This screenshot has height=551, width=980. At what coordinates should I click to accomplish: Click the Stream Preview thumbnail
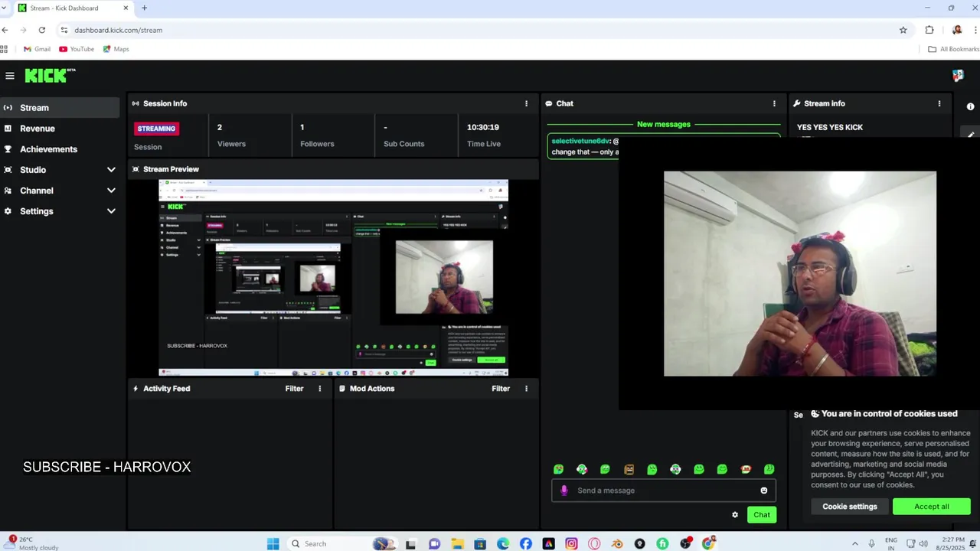click(333, 278)
